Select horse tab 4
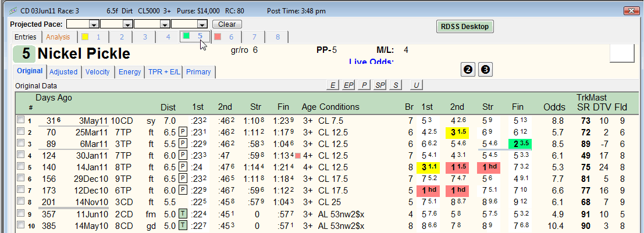The width and height of the screenshot is (644, 233). pos(168,37)
